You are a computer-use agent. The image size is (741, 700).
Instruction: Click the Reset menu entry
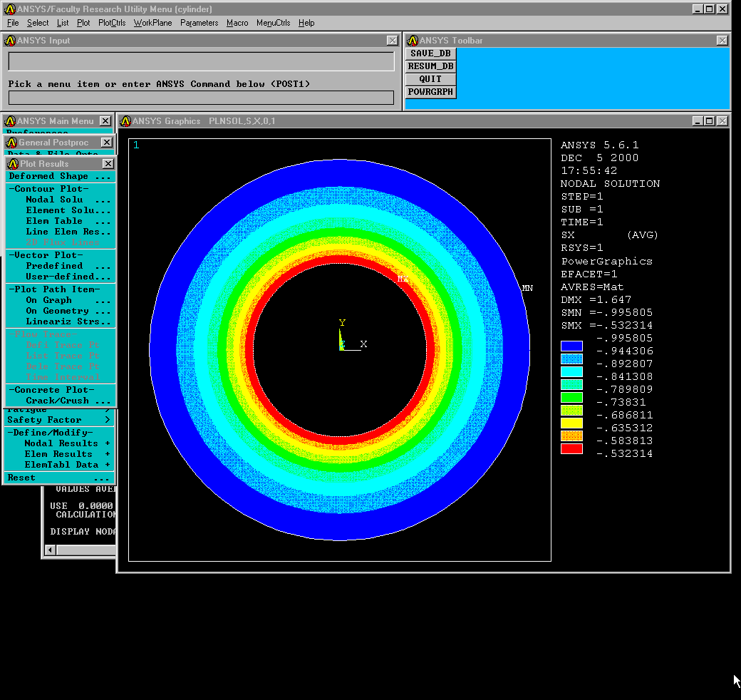point(59,478)
